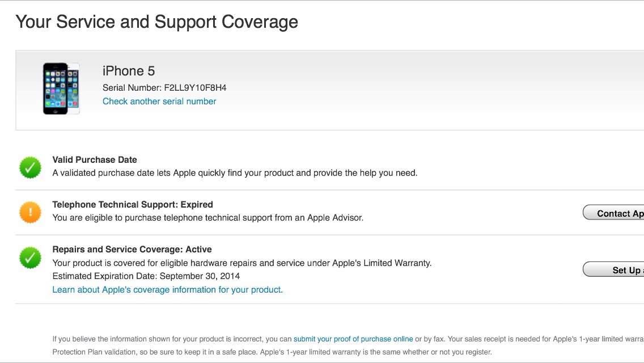Click the Protection Plan validation footnote text

pos(272,352)
